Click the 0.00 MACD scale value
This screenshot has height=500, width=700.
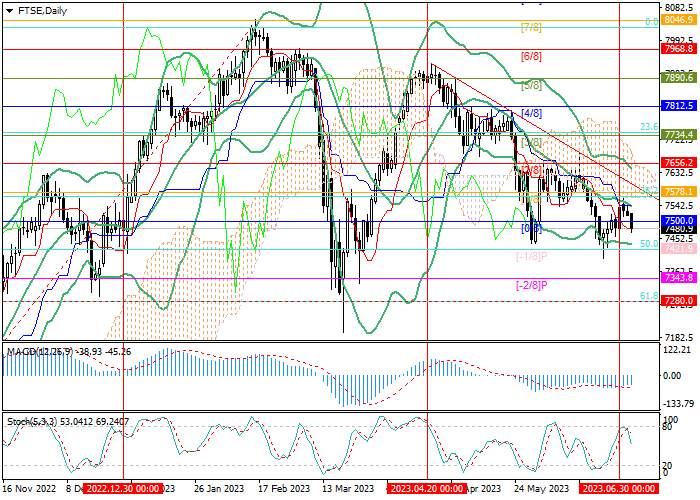point(672,375)
